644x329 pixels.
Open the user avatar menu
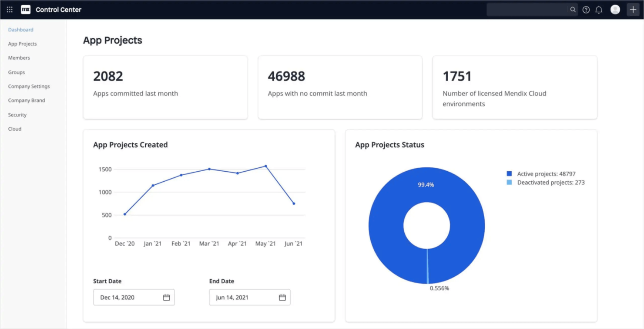(615, 9)
